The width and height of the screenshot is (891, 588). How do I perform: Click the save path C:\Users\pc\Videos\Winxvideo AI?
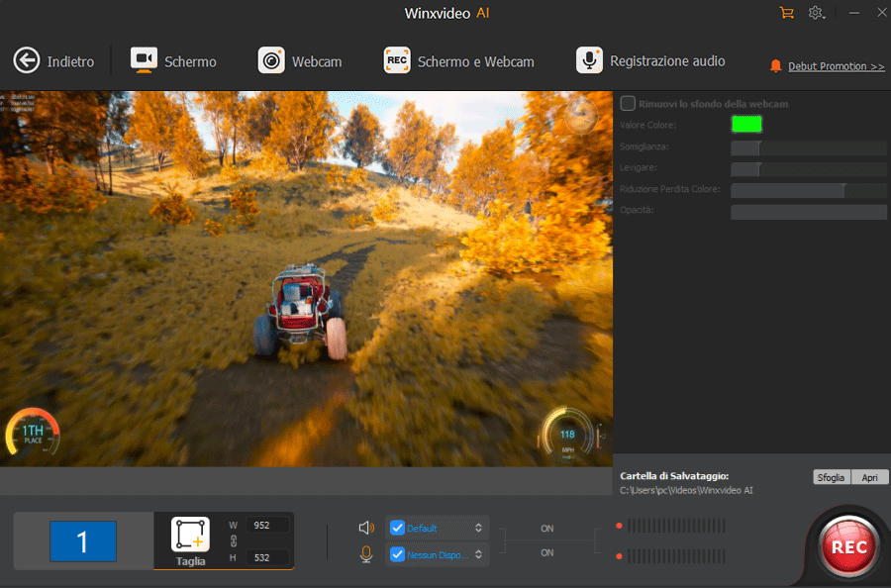click(x=686, y=490)
